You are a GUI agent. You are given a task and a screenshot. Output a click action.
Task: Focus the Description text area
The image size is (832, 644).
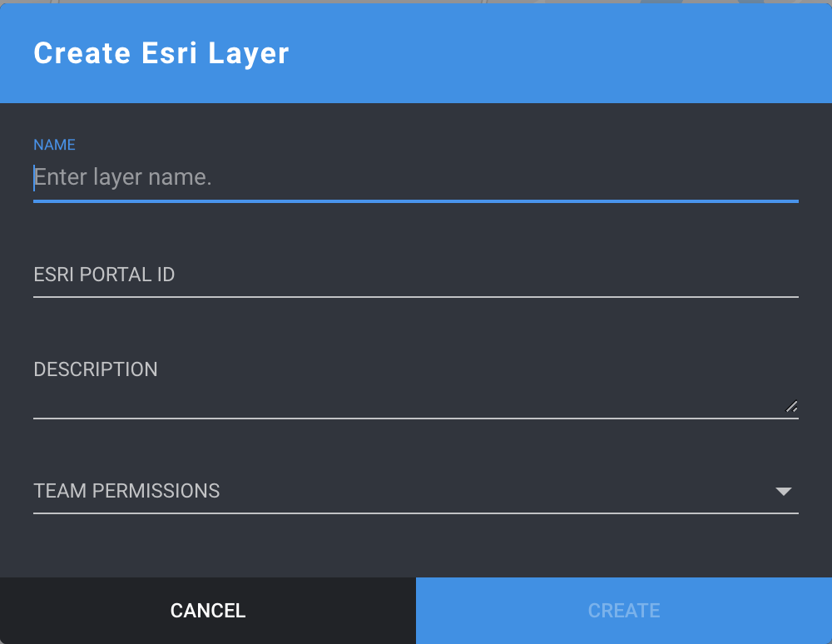click(x=333, y=391)
